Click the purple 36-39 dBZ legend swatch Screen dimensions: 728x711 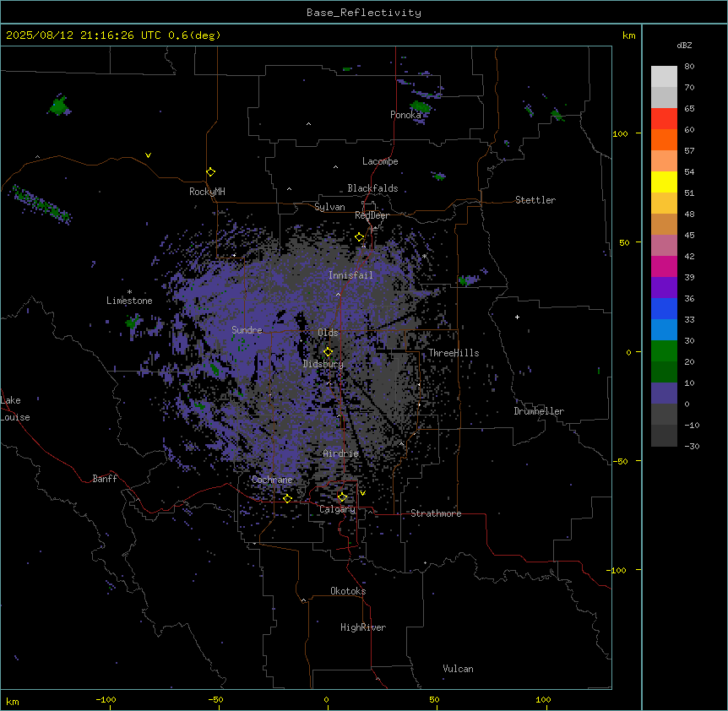point(664,288)
